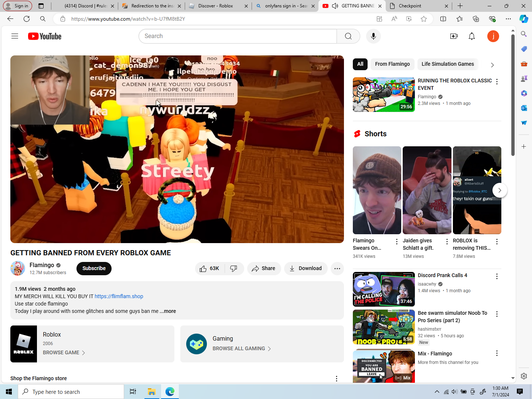Click the Share button
The width and height of the screenshot is (532, 399).
(264, 269)
